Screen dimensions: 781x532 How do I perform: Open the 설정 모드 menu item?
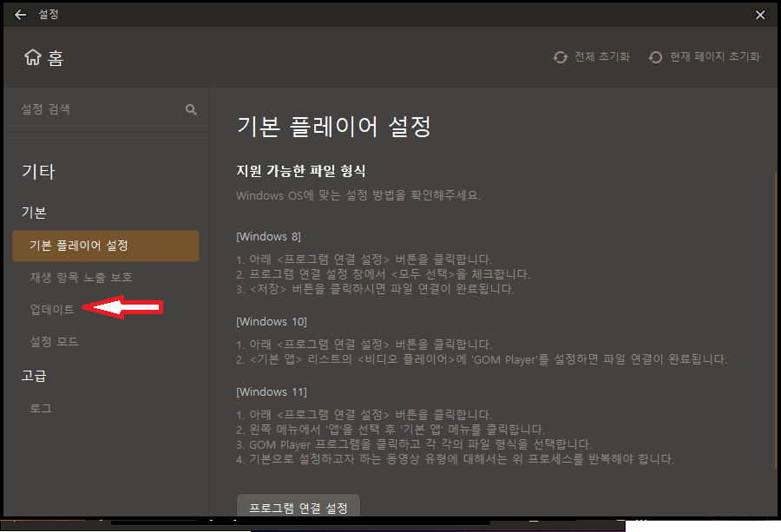55,342
